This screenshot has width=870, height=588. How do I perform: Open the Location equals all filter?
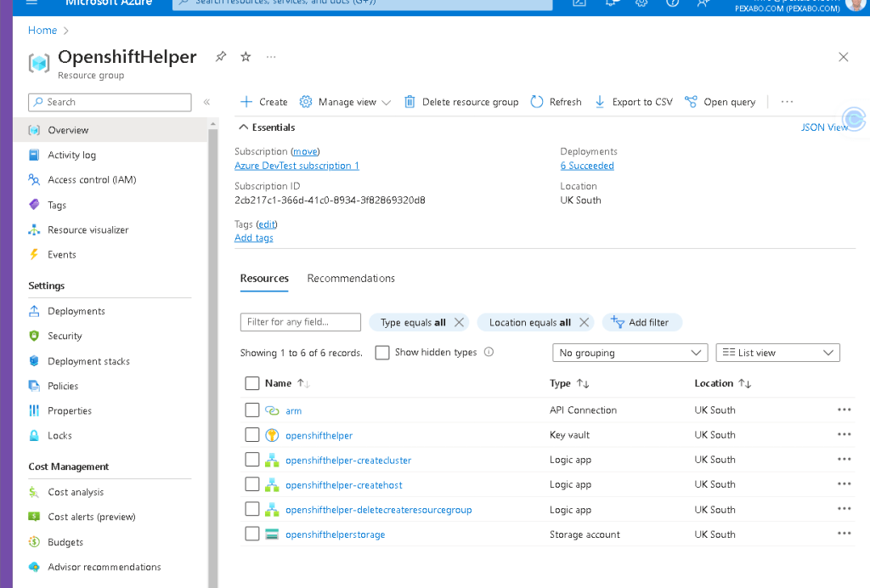tap(530, 322)
